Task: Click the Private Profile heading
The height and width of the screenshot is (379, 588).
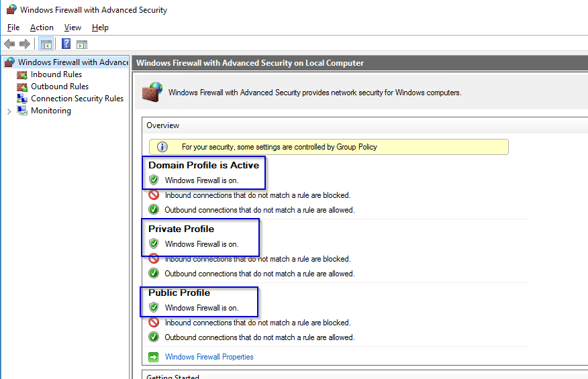Action: tap(181, 229)
